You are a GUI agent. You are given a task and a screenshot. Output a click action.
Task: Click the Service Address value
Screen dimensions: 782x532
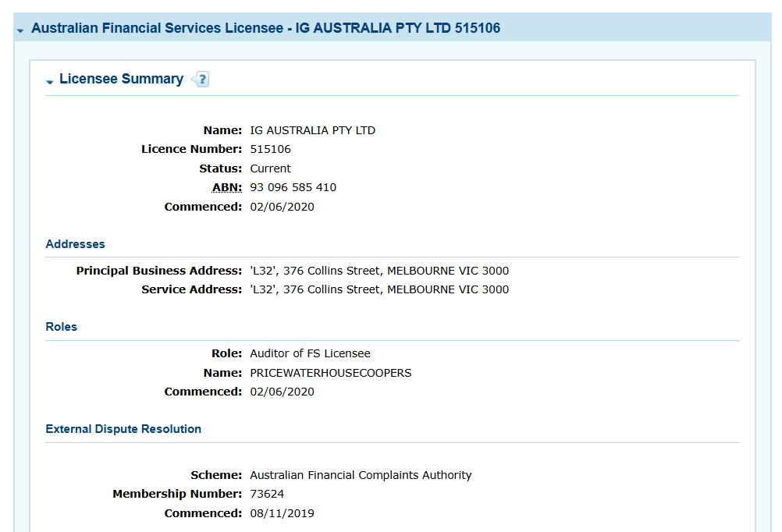(x=379, y=289)
